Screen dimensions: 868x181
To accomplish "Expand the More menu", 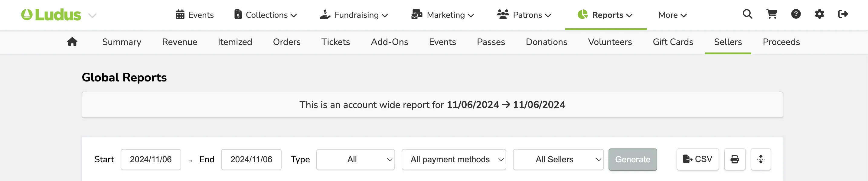I will coord(672,15).
